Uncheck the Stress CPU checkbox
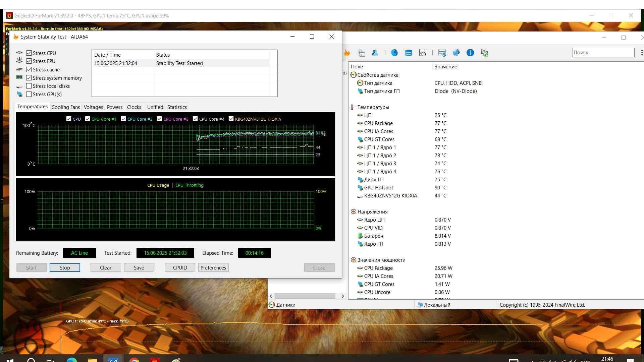This screenshot has width=644, height=362. coord(29,53)
